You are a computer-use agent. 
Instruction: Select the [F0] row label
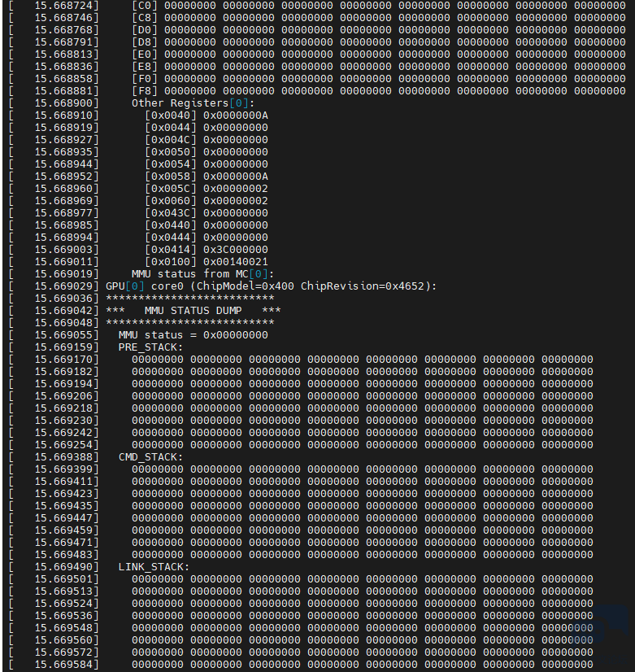point(145,79)
